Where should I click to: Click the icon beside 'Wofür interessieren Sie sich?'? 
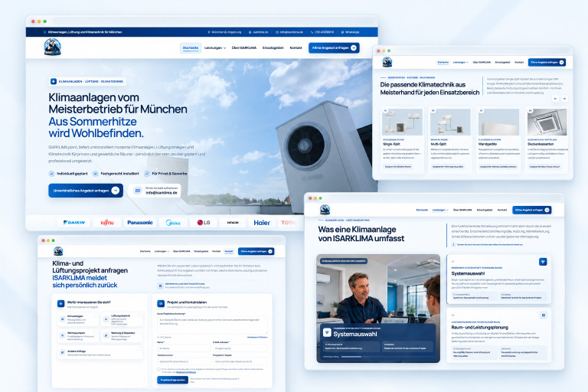pos(60,303)
